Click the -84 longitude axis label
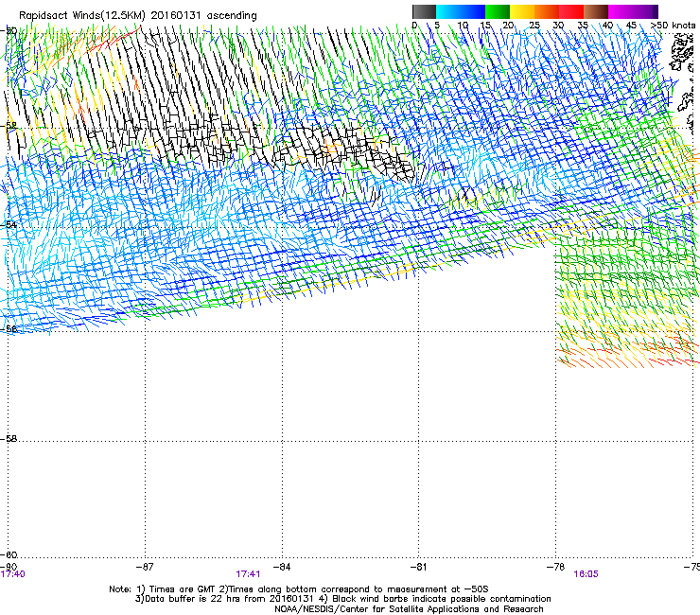 [x=282, y=567]
